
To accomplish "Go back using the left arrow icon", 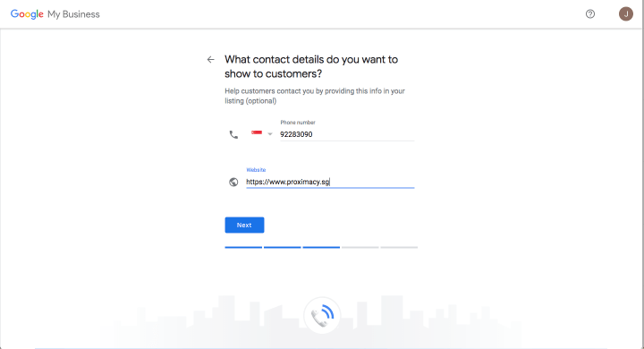I will pyautogui.click(x=211, y=60).
